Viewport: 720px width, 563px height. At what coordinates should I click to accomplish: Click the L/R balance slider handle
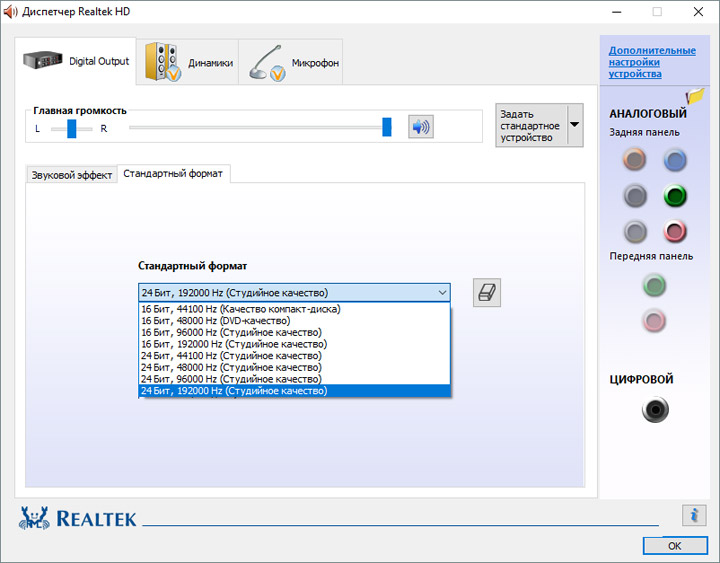coord(72,129)
